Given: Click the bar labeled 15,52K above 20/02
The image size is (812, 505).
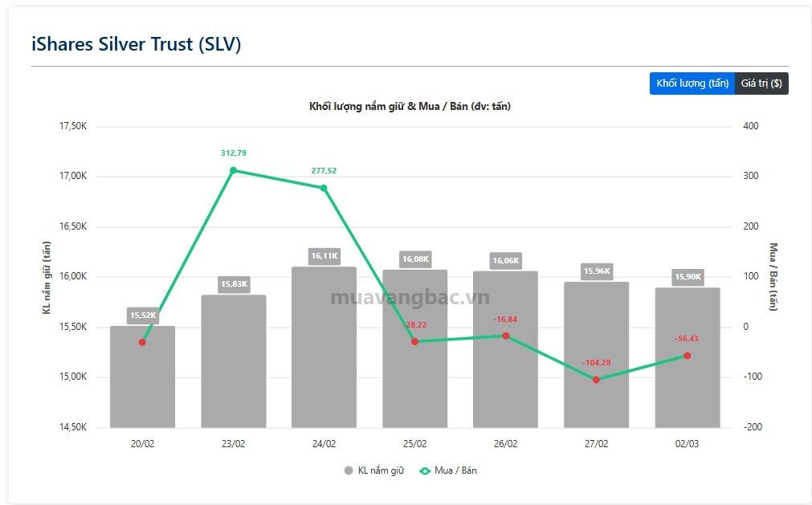Looking at the screenshot, I should tap(143, 373).
